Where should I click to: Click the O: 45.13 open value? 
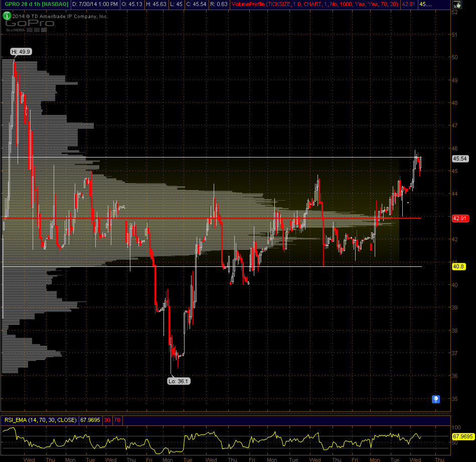pyautogui.click(x=132, y=4)
